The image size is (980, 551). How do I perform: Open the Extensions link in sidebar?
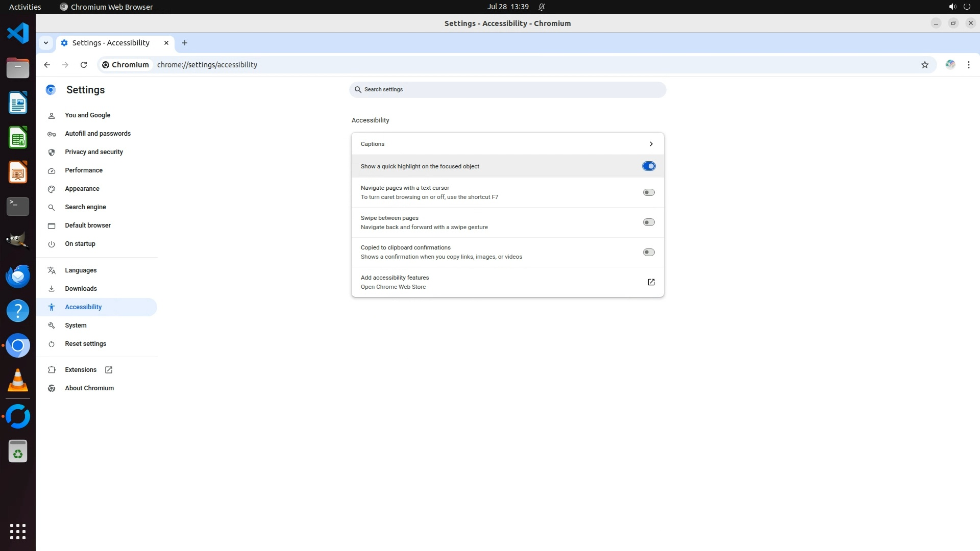click(x=81, y=370)
